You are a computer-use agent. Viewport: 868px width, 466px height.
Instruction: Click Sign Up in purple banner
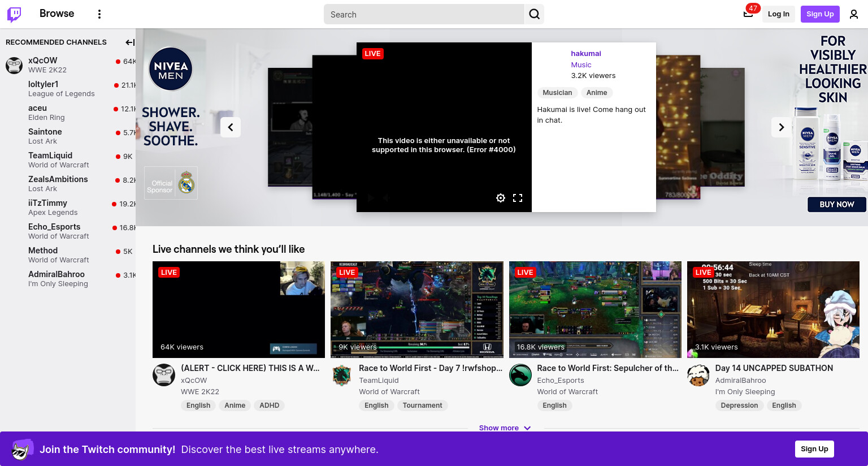tap(814, 449)
